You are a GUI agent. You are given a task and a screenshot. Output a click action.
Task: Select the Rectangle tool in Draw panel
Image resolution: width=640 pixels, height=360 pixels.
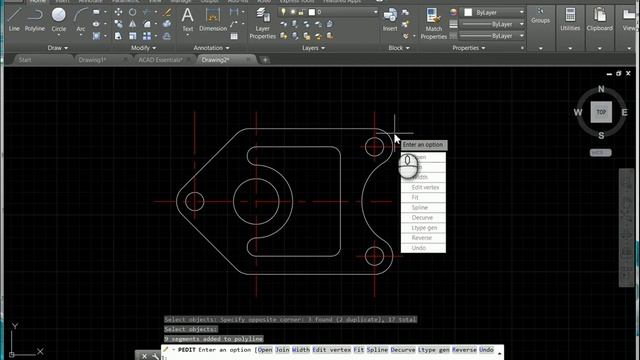(96, 12)
